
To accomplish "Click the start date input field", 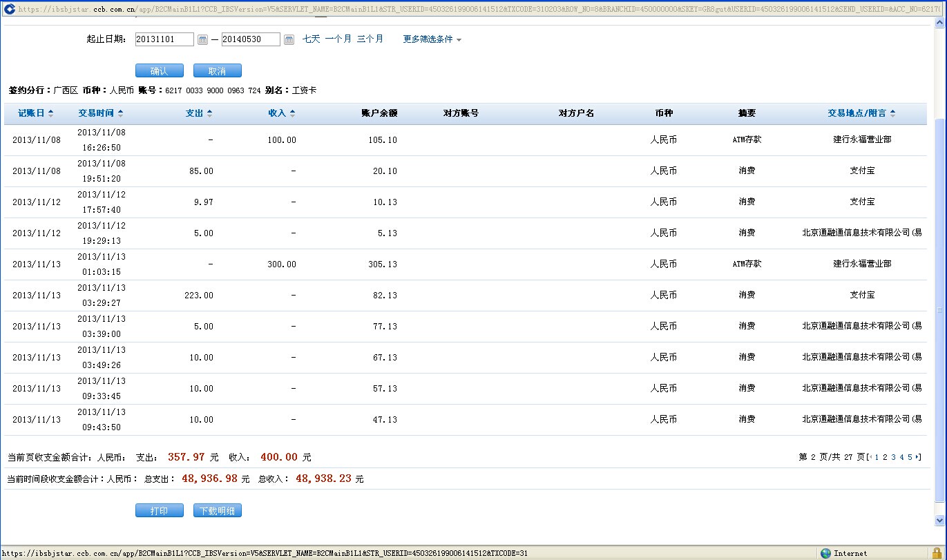I will point(164,39).
